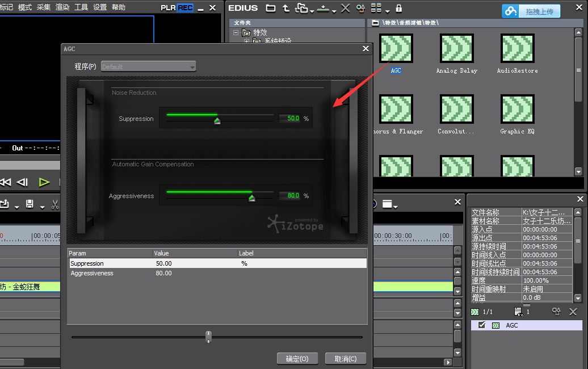
Task: Click the Suppression slider handle
Action: [217, 121]
